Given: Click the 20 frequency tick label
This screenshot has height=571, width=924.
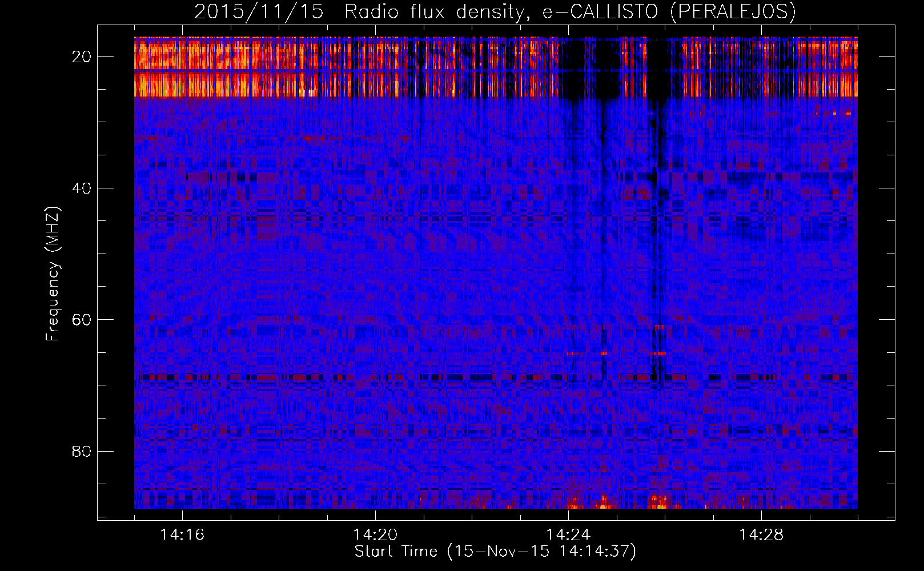Looking at the screenshot, I should click(x=82, y=57).
